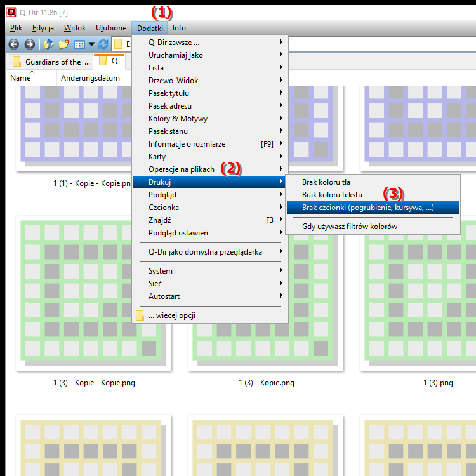Open the Autostart submenu
This screenshot has width=476, height=476.
pyautogui.click(x=210, y=296)
